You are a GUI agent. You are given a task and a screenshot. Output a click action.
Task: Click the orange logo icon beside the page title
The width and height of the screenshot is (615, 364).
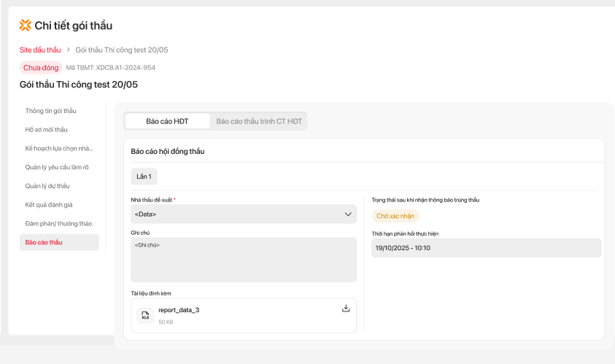click(x=26, y=26)
